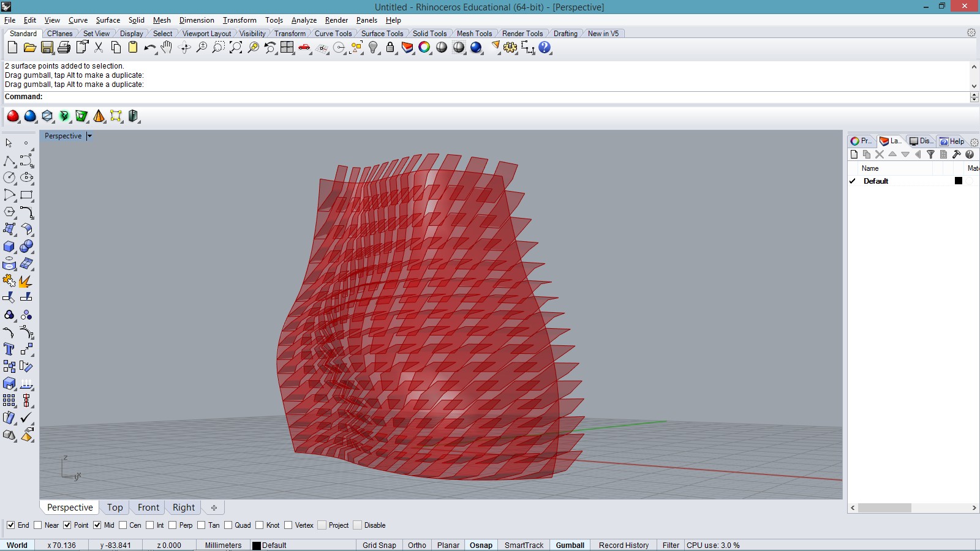Tick the Quad osnap checkbox
The image size is (980, 551).
click(x=228, y=525)
